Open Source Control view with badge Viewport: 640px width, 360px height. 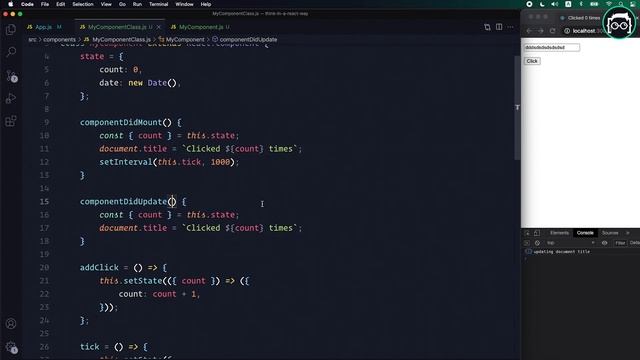click(x=11, y=76)
